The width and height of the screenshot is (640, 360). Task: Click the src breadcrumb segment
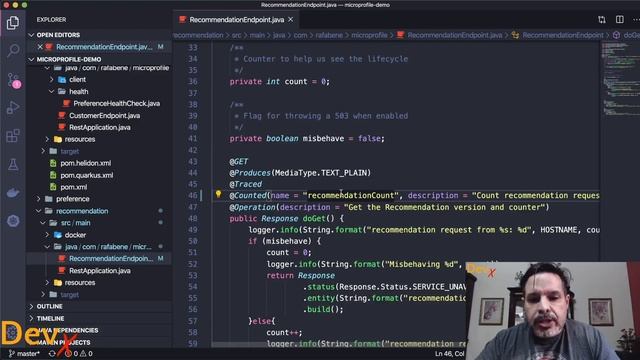(x=236, y=35)
